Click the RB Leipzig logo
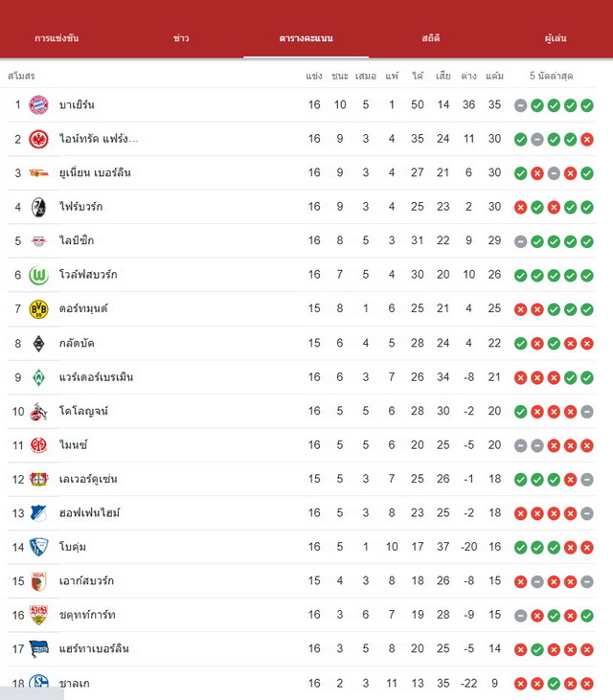Viewport: 613px width, 700px height. 38,241
